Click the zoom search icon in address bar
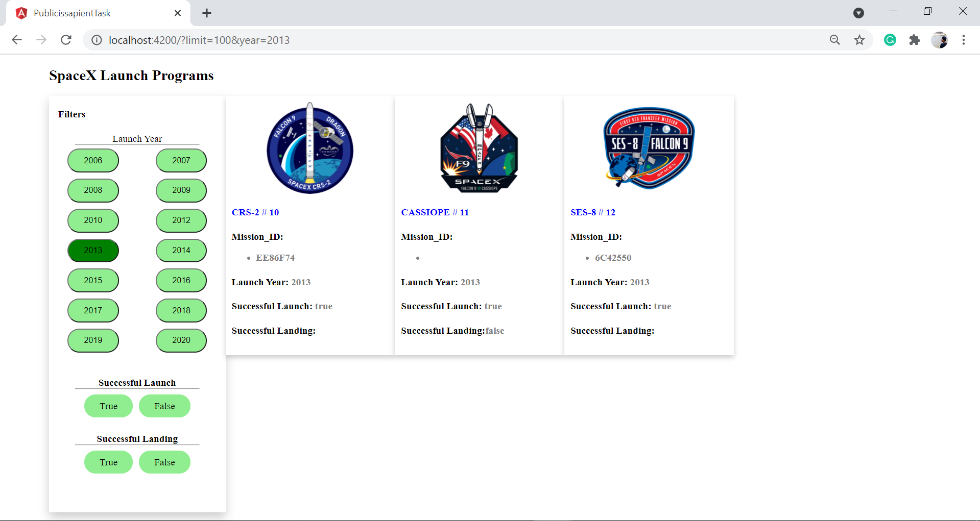The width and height of the screenshot is (980, 521). pos(834,40)
